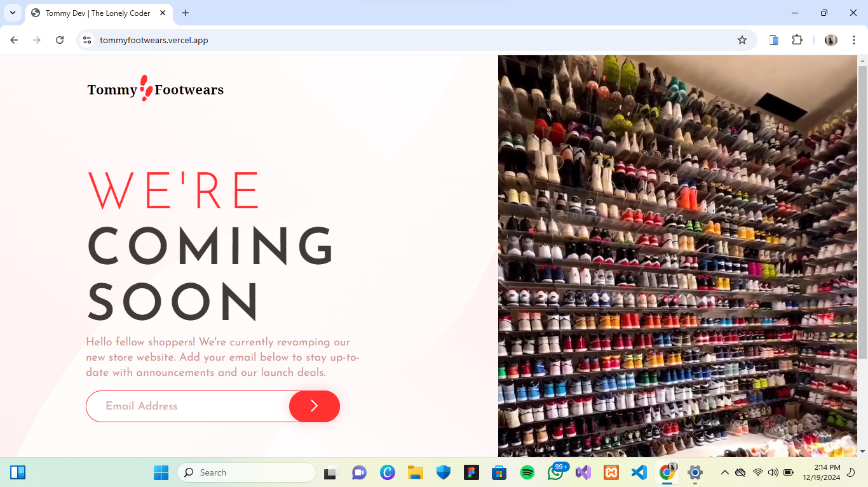The width and height of the screenshot is (868, 487).
Task: Click the address bar URL tommyfootwears.vercel.app
Action: pyautogui.click(x=154, y=40)
